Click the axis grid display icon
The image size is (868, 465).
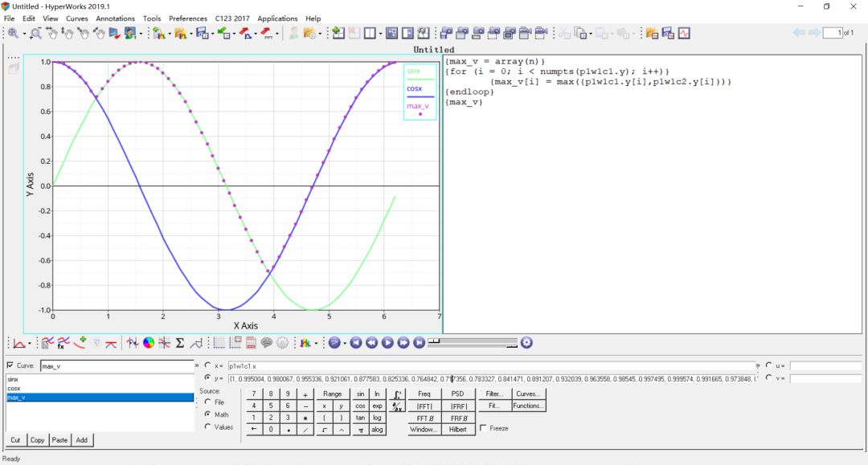pos(219,343)
